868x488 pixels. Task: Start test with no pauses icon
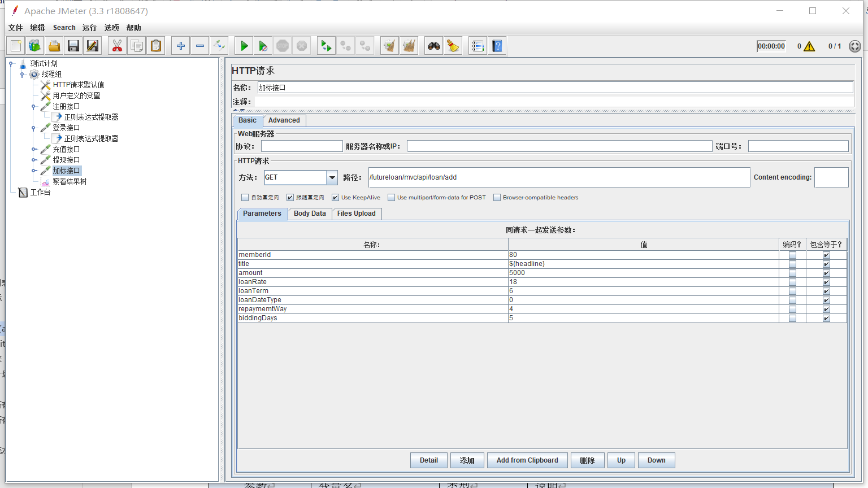tap(263, 46)
